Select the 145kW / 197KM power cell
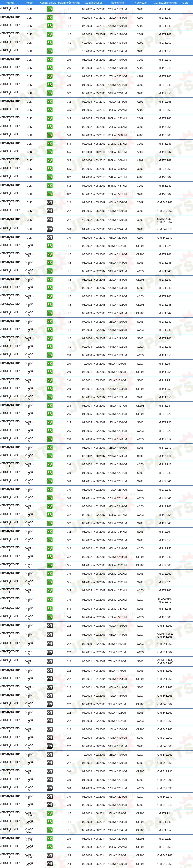This screenshot has width=193, height=868. coord(117,406)
